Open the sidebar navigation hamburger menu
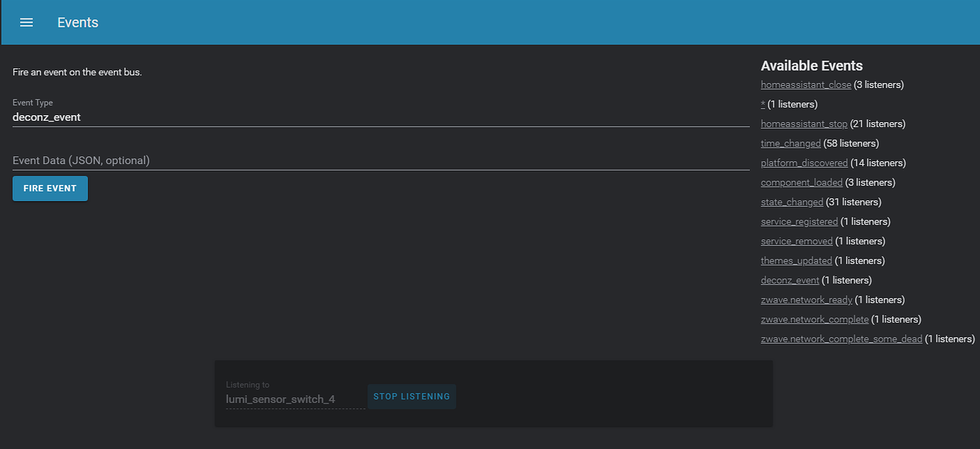This screenshot has height=449, width=980. point(26,22)
